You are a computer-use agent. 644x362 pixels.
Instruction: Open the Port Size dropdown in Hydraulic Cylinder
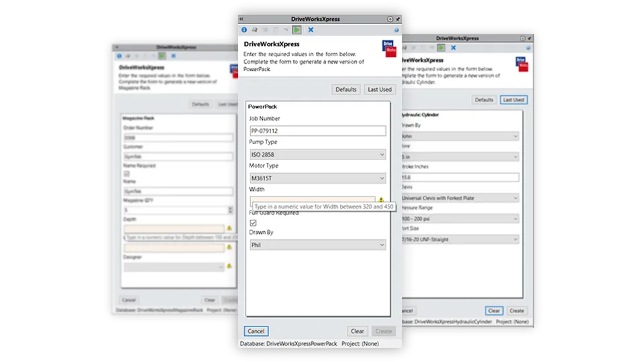(x=459, y=239)
